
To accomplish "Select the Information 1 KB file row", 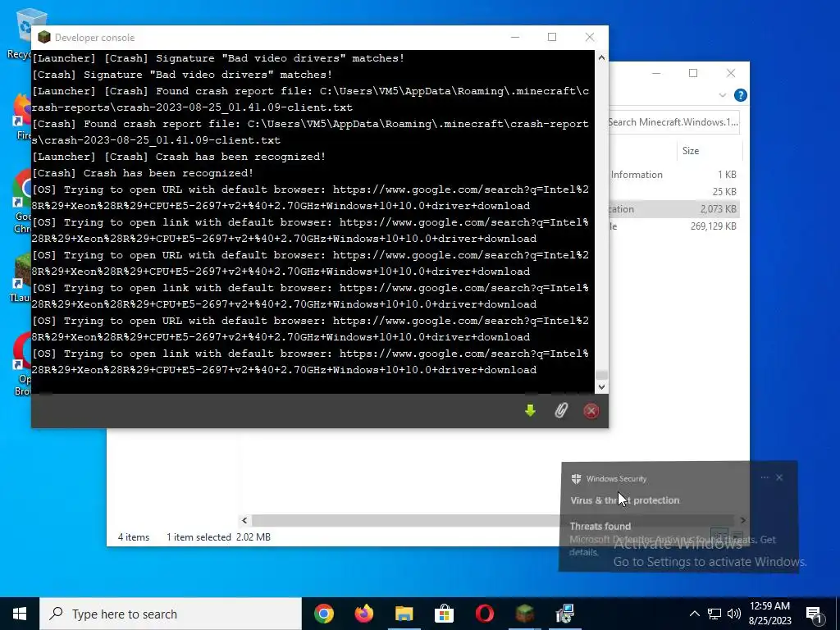I will pyautogui.click(x=674, y=175).
